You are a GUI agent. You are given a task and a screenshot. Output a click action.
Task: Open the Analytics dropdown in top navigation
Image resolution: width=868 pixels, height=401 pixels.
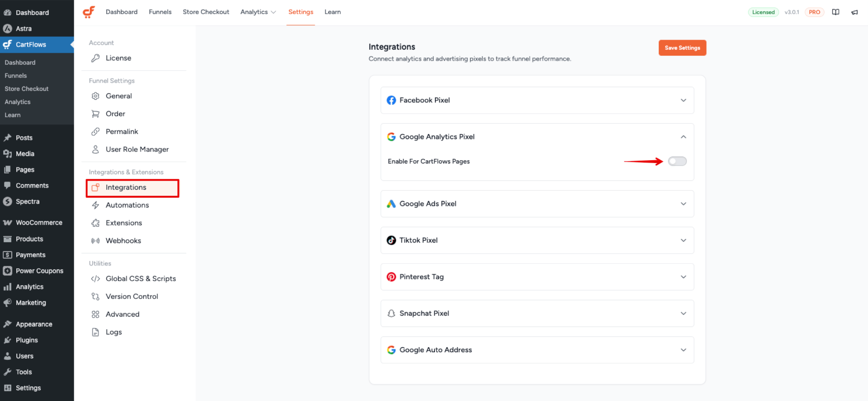[258, 12]
